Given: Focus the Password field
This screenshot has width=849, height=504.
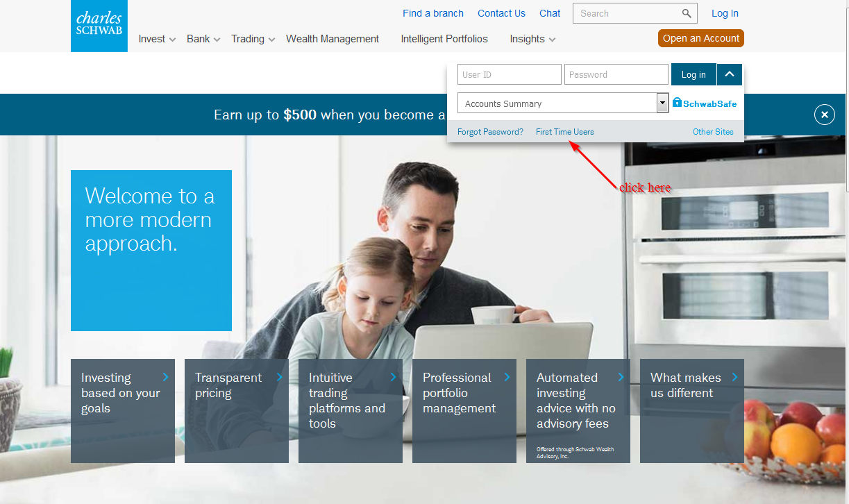Looking at the screenshot, I should click(616, 74).
